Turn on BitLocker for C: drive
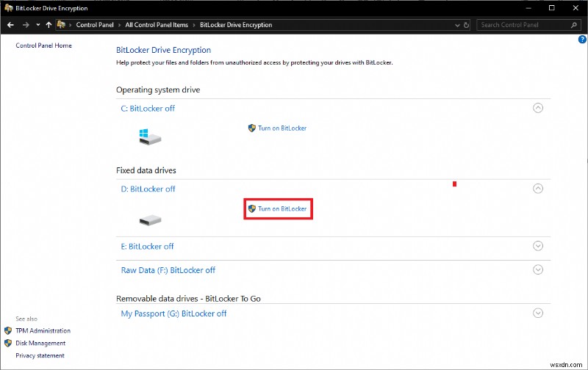 pyautogui.click(x=282, y=128)
